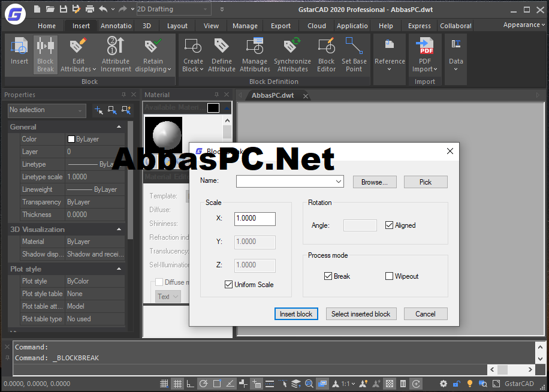Open the Create Block tool
The image size is (549, 392).
(x=193, y=55)
